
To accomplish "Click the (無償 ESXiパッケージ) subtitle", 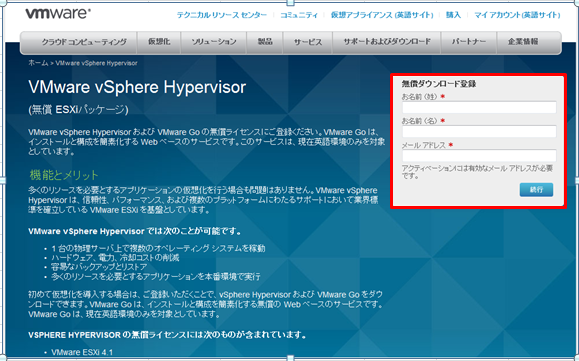I will click(x=78, y=110).
